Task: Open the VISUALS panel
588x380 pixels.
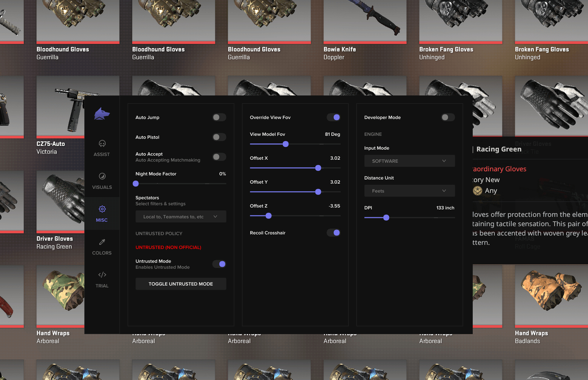Action: tap(102, 180)
